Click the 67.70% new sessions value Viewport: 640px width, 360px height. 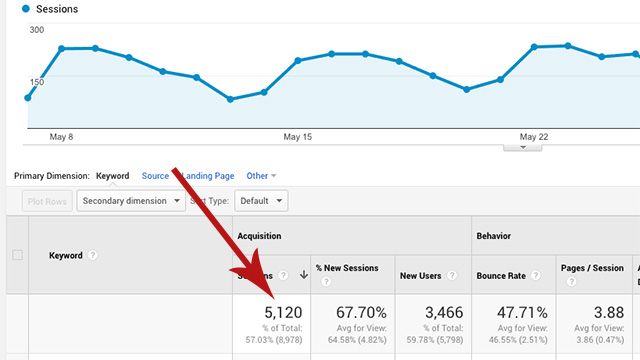click(361, 313)
